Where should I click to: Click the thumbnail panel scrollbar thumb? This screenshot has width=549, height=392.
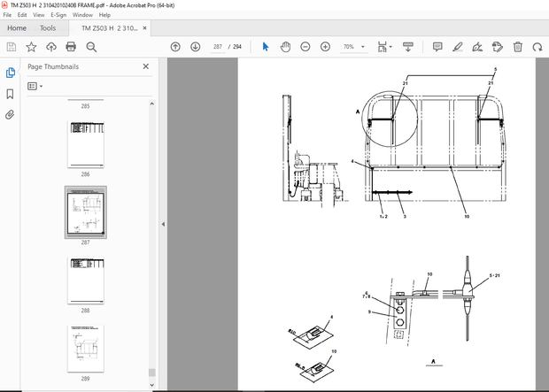(x=151, y=373)
